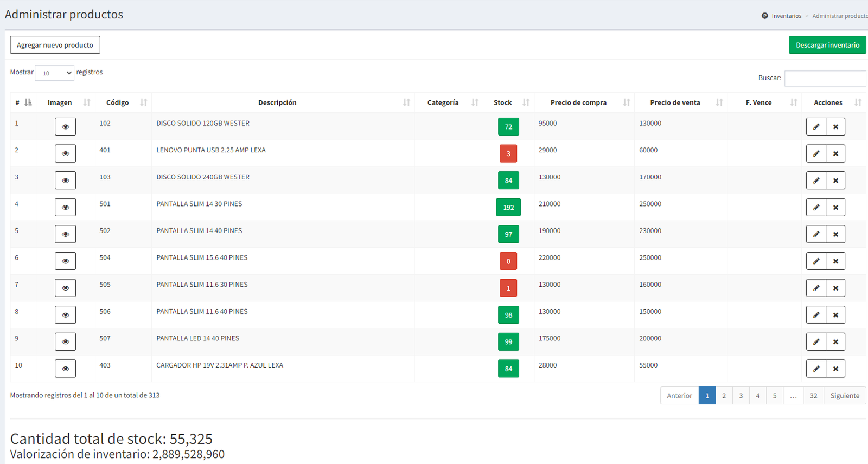Click Descargar inventario green button

tap(827, 45)
